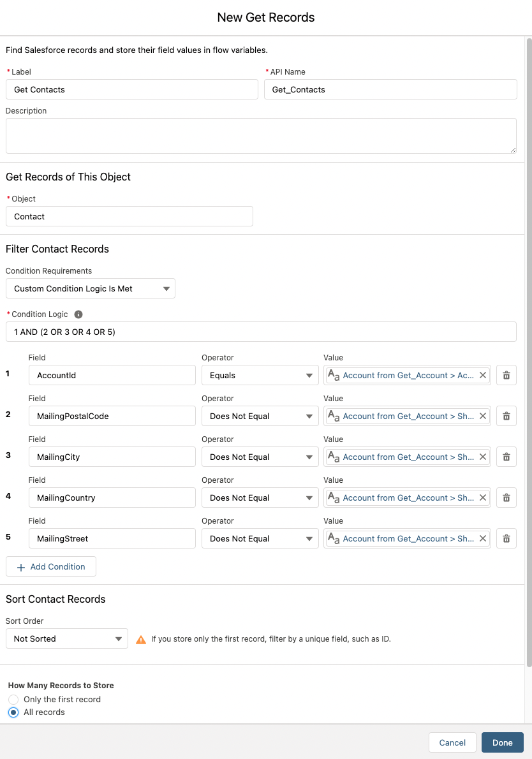Image resolution: width=532 pixels, height=759 pixels.
Task: Expand the Sort Order dropdown
Action: tap(66, 638)
